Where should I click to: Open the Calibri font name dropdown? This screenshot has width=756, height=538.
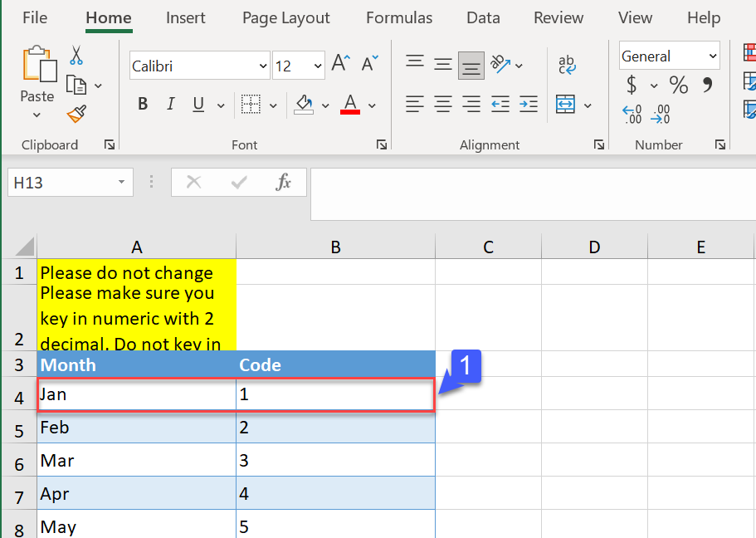[x=264, y=66]
